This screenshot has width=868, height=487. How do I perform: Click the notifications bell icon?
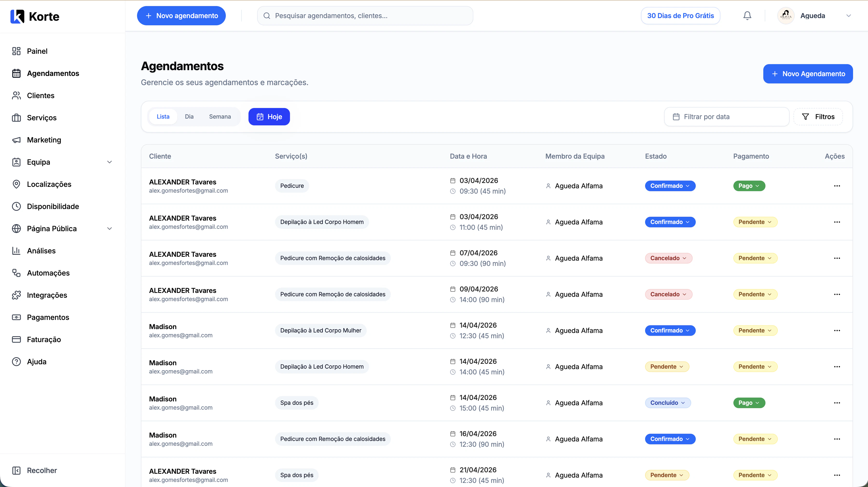(x=747, y=15)
